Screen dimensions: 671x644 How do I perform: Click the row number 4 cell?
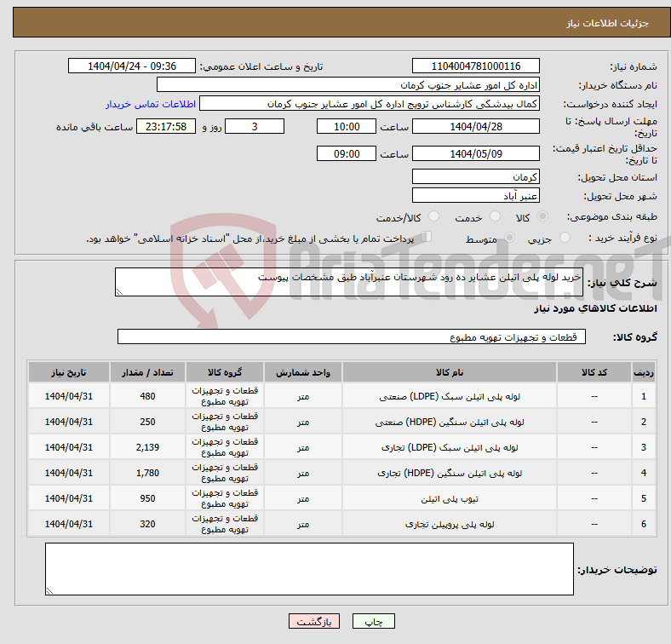644,473
